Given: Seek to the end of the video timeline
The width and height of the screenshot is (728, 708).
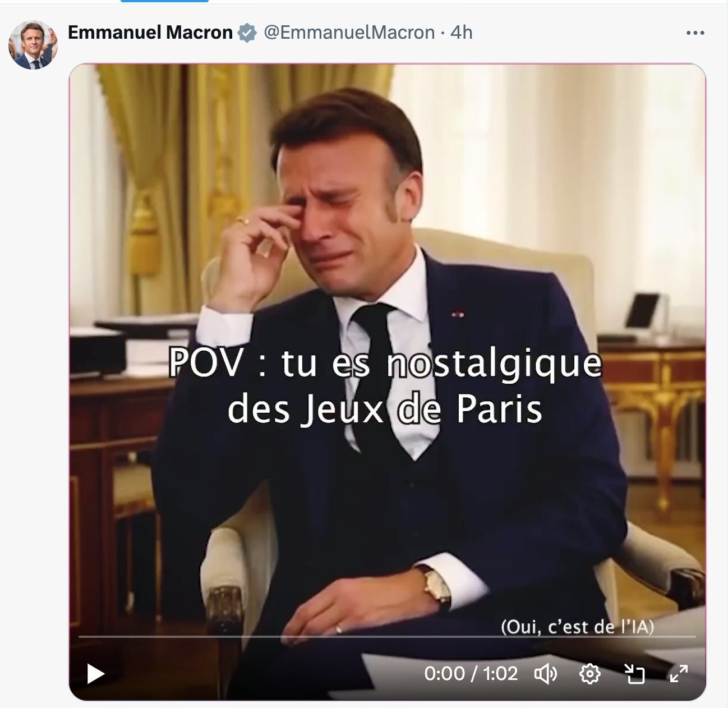Looking at the screenshot, I should (x=694, y=637).
